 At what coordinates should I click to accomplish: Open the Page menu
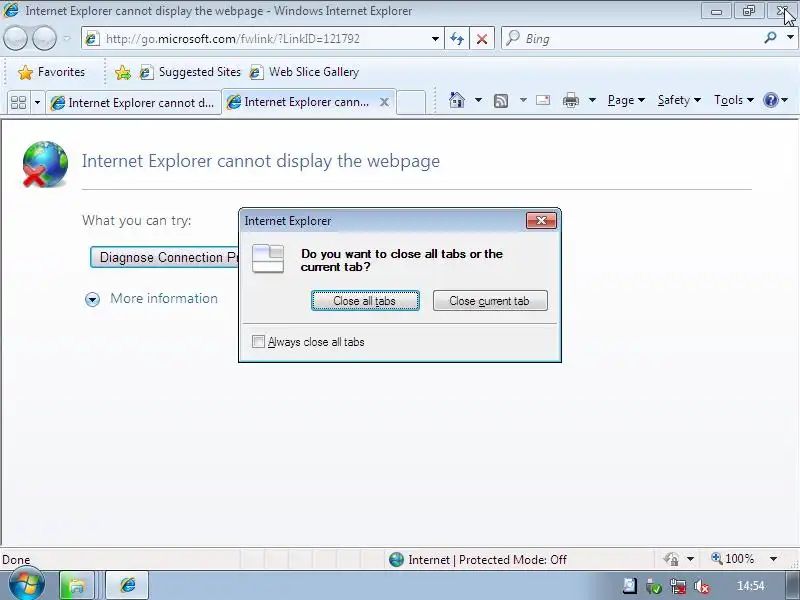626,100
